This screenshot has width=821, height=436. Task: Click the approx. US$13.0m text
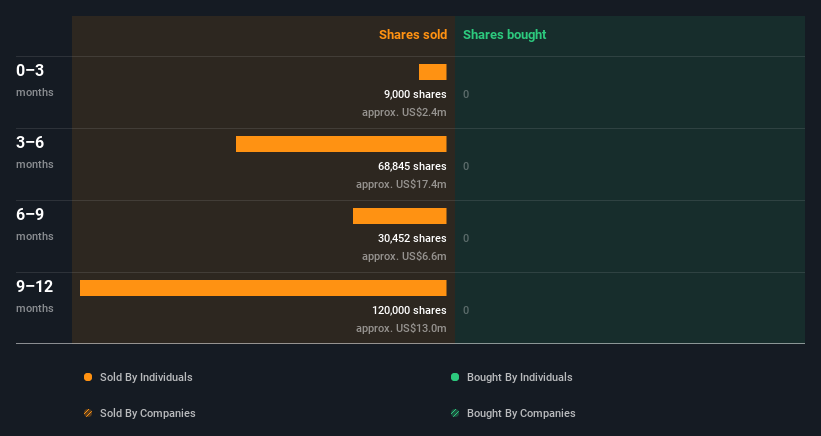(x=401, y=328)
